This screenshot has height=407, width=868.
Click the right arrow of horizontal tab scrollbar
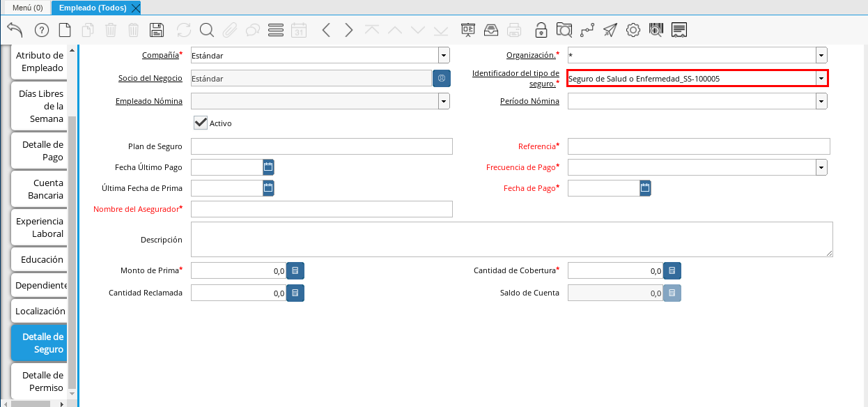click(x=62, y=404)
